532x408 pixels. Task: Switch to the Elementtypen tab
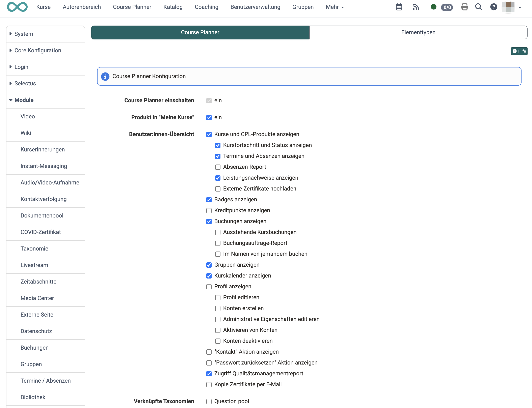pos(418,32)
